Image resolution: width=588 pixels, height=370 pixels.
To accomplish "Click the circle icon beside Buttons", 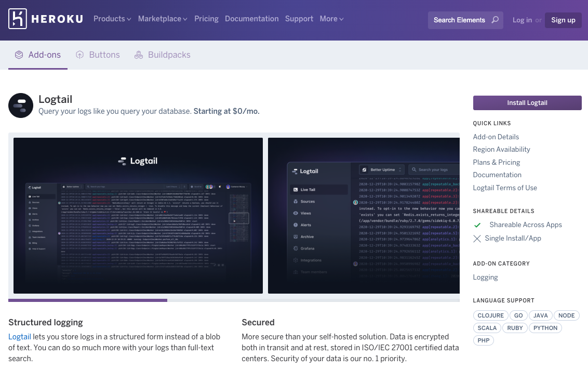I will point(78,54).
